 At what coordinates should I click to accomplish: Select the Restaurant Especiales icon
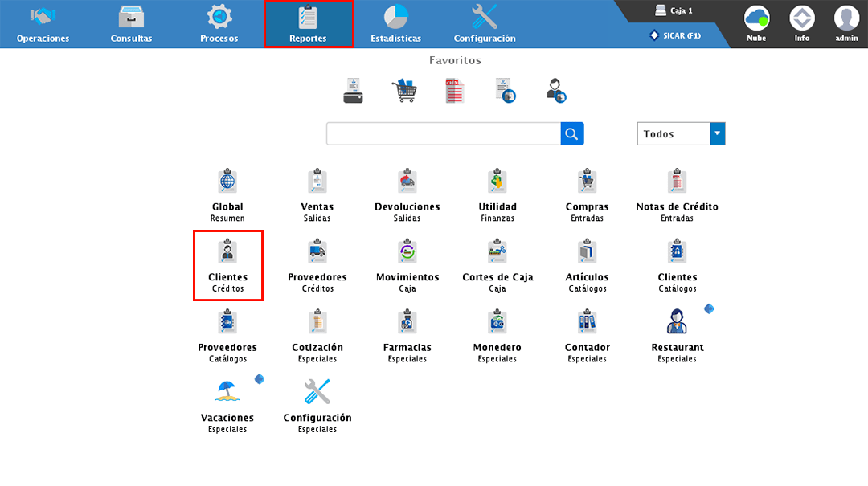click(x=677, y=322)
